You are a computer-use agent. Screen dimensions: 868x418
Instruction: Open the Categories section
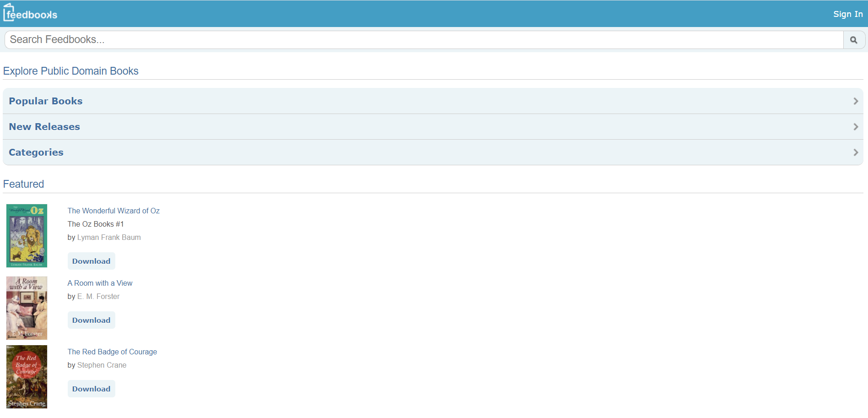click(36, 152)
